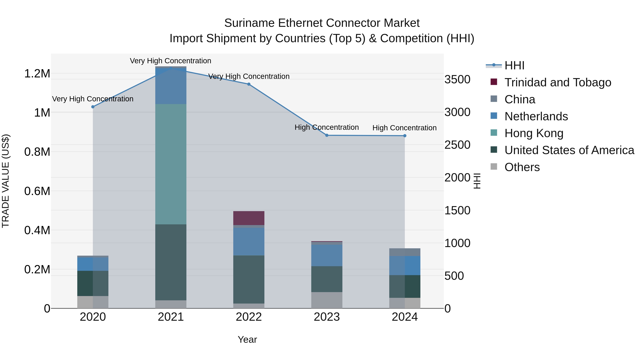644x362 pixels.
Task: Click the Hong Kong teal color swatch
Action: pyautogui.click(x=494, y=133)
